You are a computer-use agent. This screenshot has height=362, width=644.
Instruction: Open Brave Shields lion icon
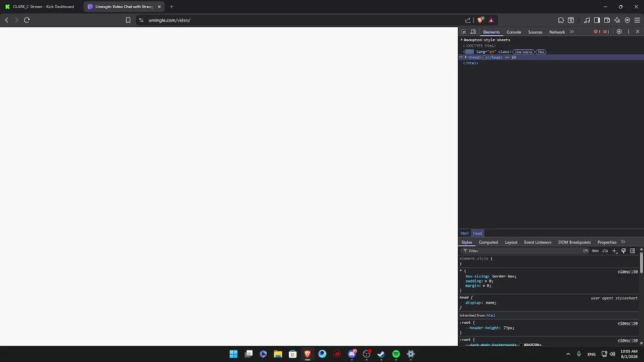tap(480, 20)
